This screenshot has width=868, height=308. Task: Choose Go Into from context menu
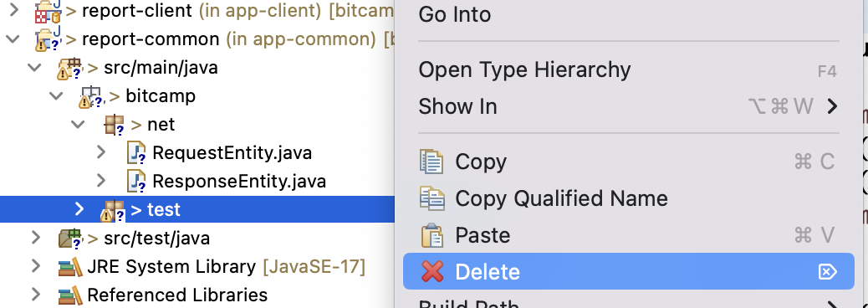(628, 14)
